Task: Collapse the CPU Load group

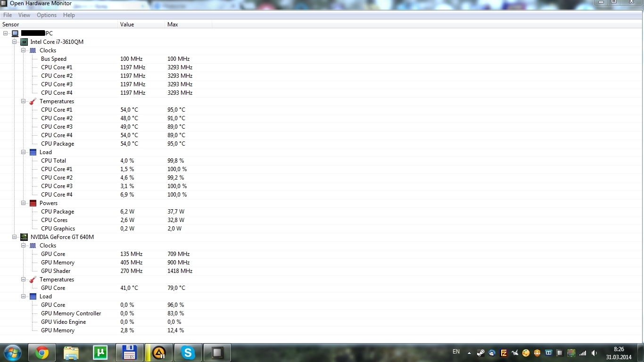Action: pos(24,152)
